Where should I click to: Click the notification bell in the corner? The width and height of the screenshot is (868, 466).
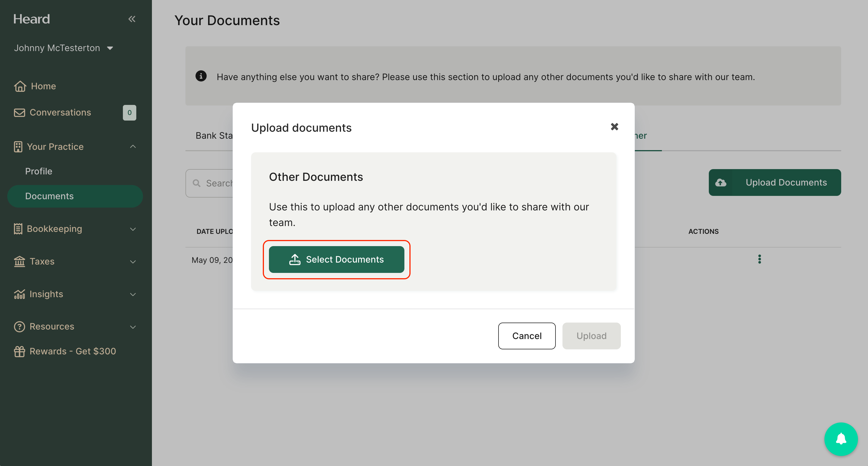coord(840,439)
